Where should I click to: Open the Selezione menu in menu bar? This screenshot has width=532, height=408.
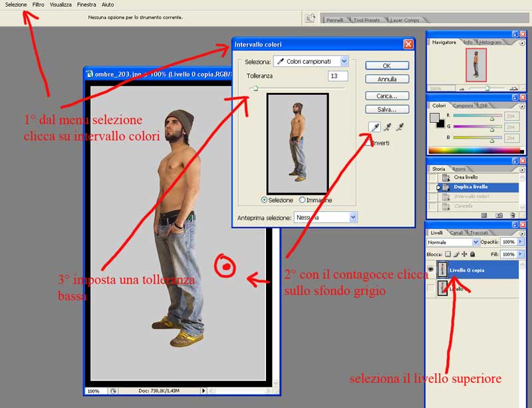tap(16, 5)
